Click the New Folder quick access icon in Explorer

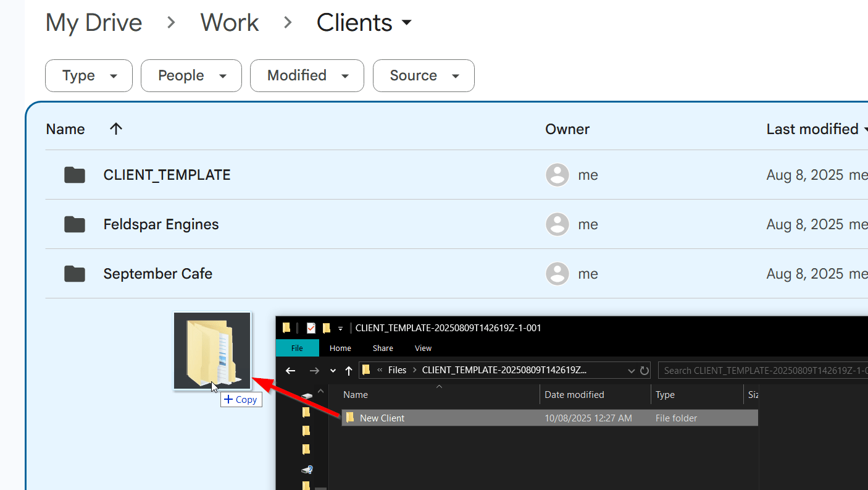[x=327, y=328]
